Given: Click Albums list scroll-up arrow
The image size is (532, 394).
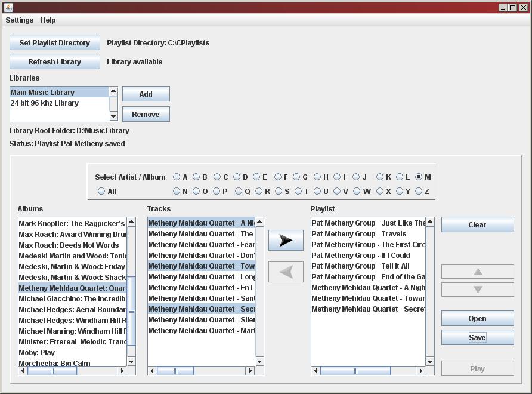Looking at the screenshot, I should [x=131, y=222].
